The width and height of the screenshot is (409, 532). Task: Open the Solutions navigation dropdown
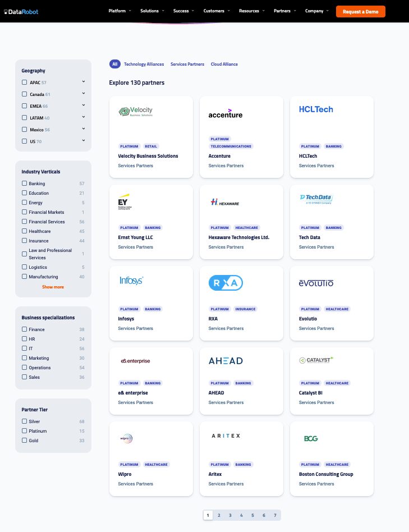(x=152, y=11)
